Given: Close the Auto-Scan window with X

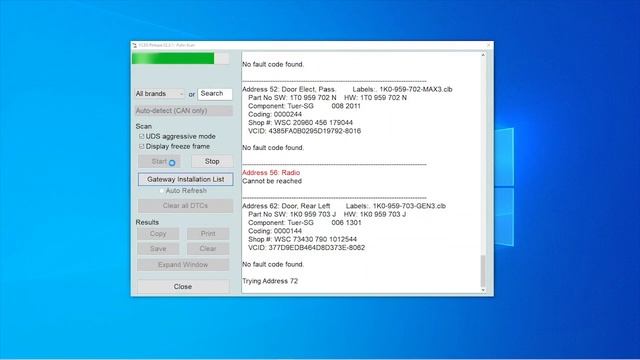Looking at the screenshot, I should tap(489, 45).
